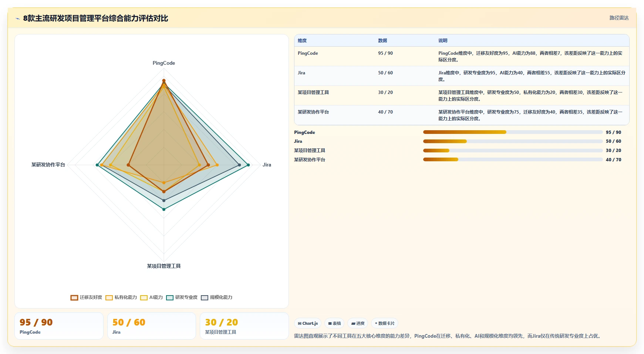Click the 95 / 90 value in table
Image resolution: width=644 pixels, height=354 pixels.
385,53
